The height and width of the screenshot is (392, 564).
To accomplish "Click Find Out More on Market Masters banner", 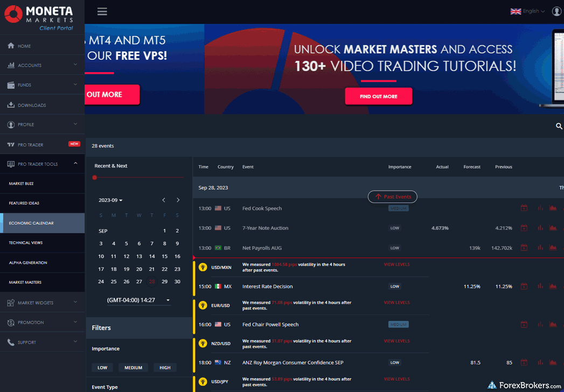I will (x=378, y=96).
